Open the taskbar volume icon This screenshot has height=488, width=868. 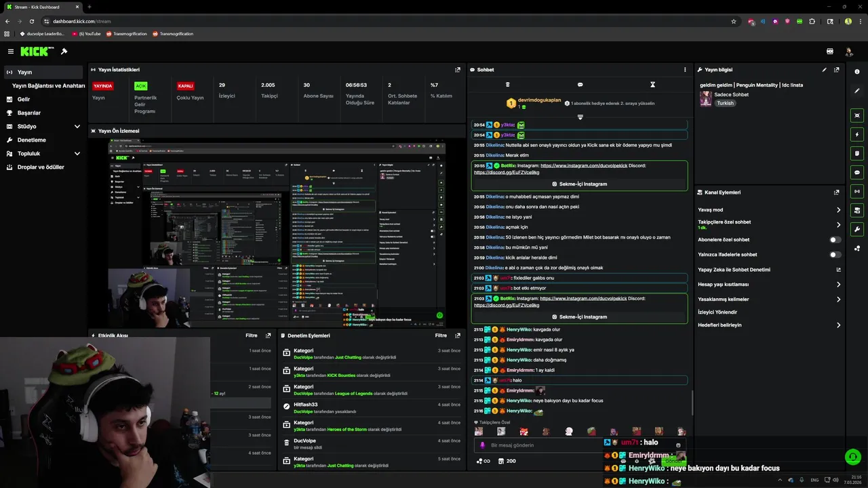pyautogui.click(x=837, y=480)
